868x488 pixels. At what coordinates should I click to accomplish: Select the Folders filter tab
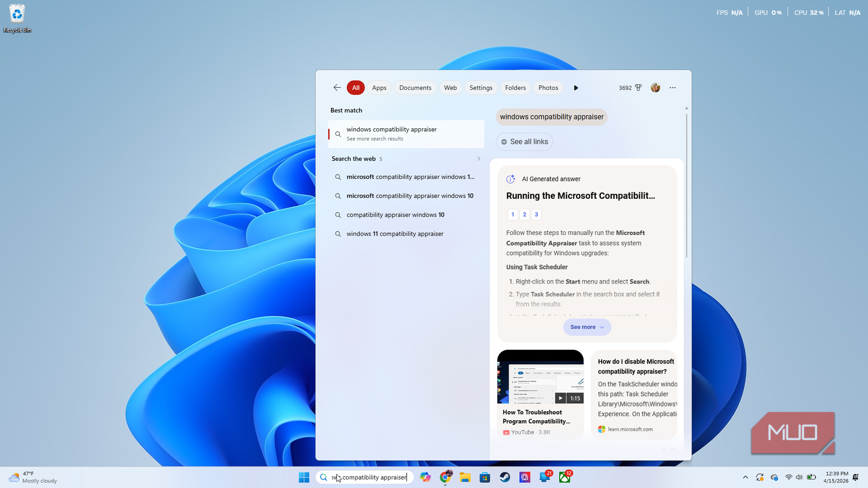515,88
